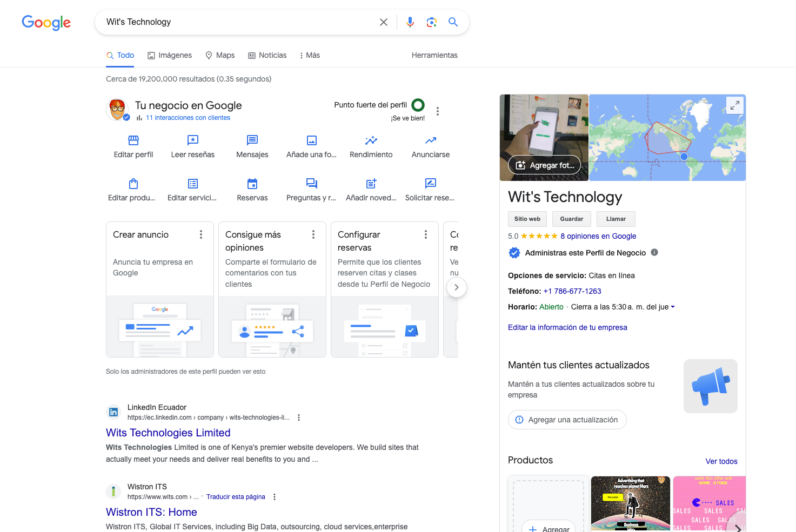The height and width of the screenshot is (532, 796).
Task: Select the Anunciarse megaphone icon
Action: (430, 140)
